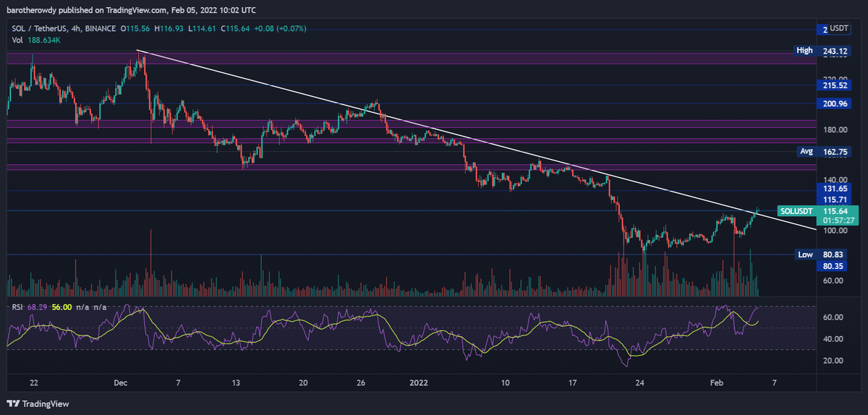This screenshot has height=415, width=868.
Task: Click the 100.00 price axis tick
Action: pos(834,231)
